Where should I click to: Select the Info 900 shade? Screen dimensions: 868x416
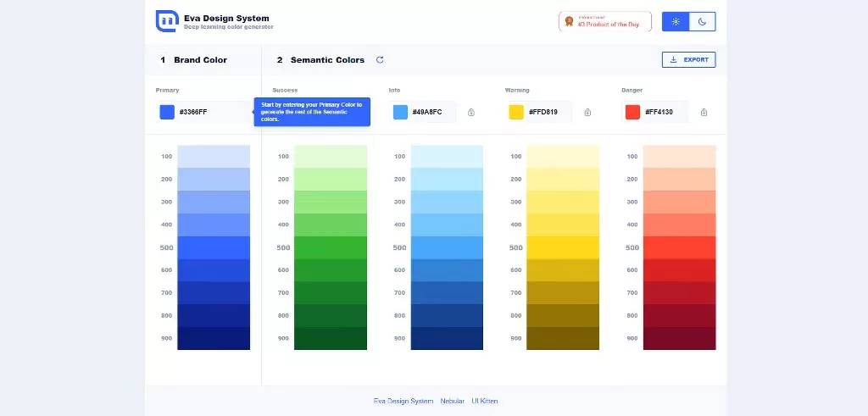pos(447,339)
